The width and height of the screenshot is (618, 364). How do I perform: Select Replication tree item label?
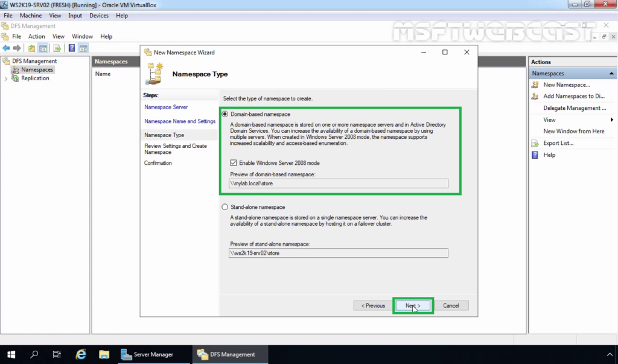point(35,78)
